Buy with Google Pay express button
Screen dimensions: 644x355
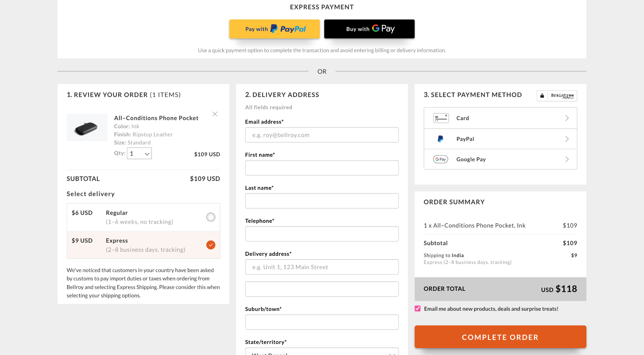(369, 29)
